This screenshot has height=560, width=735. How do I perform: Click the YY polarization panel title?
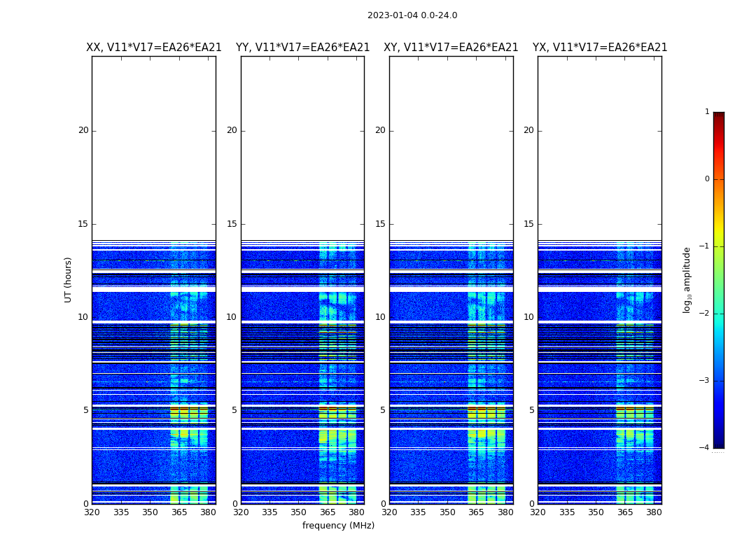click(x=303, y=48)
